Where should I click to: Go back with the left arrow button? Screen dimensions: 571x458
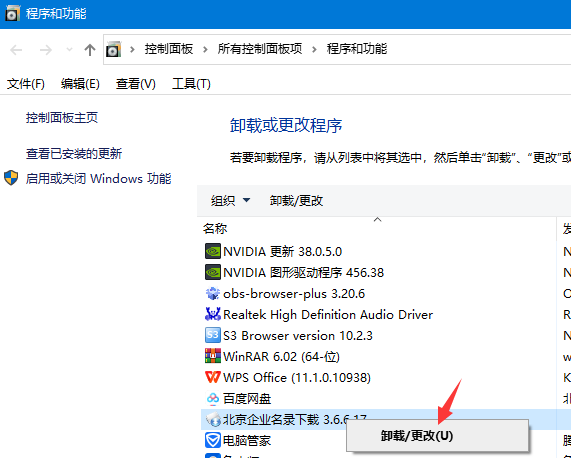click(x=16, y=50)
